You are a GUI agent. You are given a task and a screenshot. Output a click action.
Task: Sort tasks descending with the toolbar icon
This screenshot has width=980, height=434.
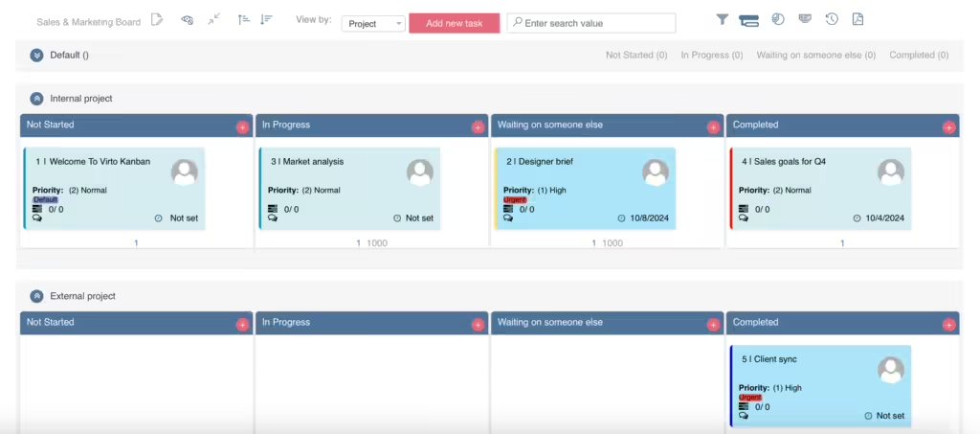tap(266, 19)
